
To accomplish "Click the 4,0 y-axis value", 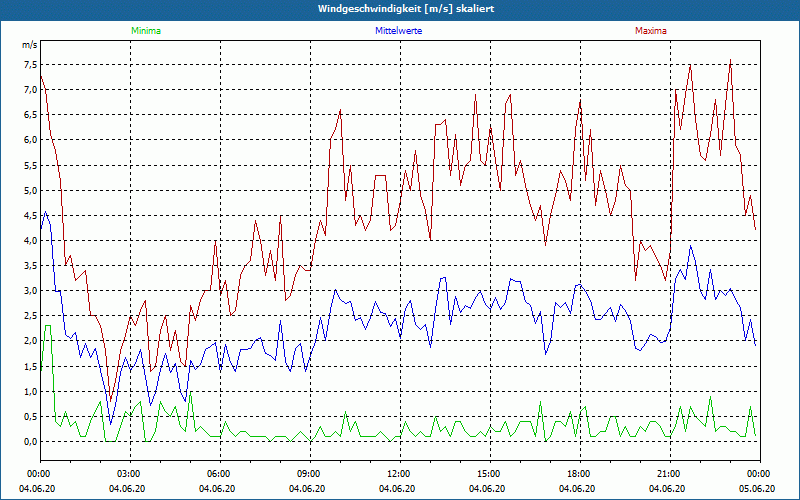I will point(30,241).
